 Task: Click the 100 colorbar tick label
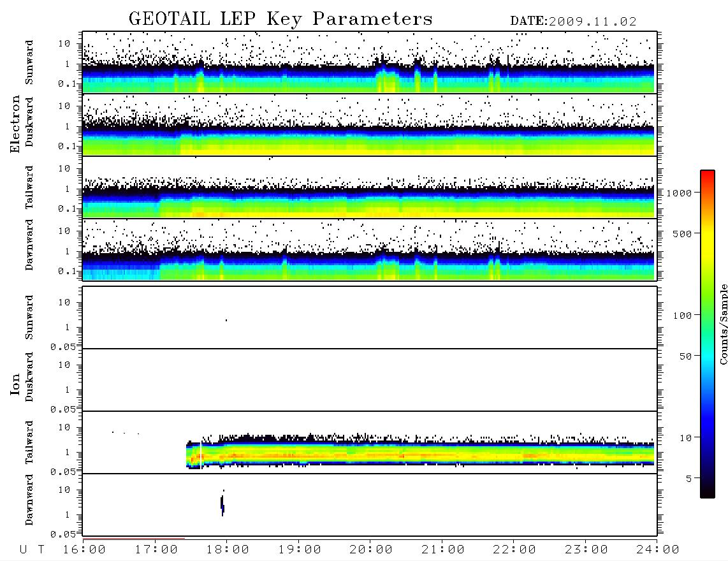pyautogui.click(x=682, y=316)
